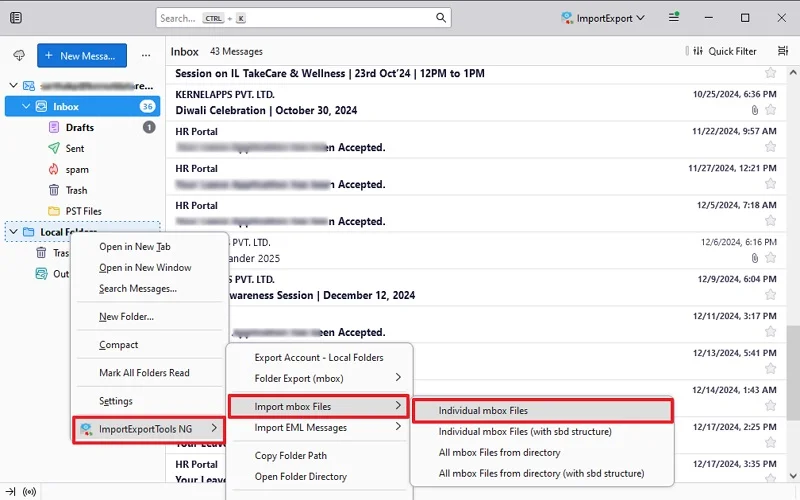Star the 12/6/2024 message

click(770, 258)
